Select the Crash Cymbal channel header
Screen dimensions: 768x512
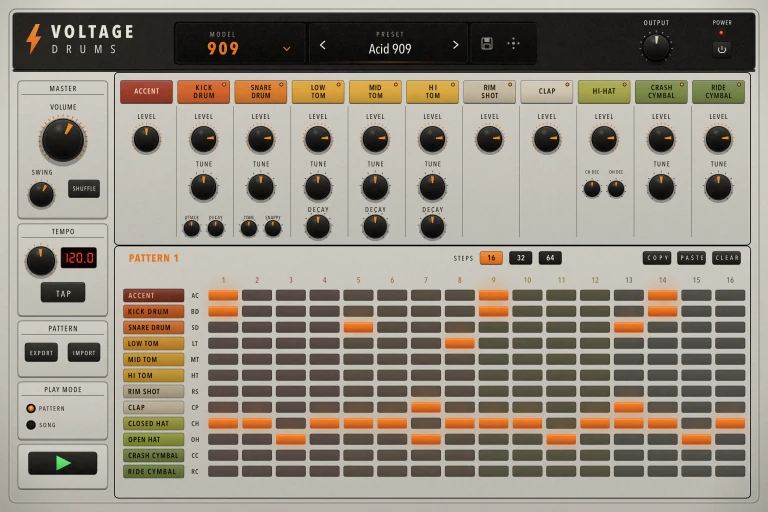pyautogui.click(x=661, y=91)
